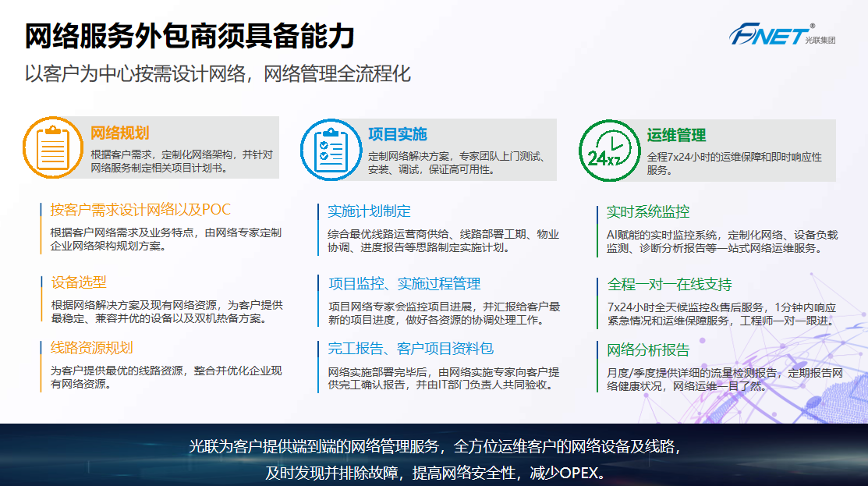Click the 设备选型 heading
Screen dimensions: 868x486
[79, 282]
